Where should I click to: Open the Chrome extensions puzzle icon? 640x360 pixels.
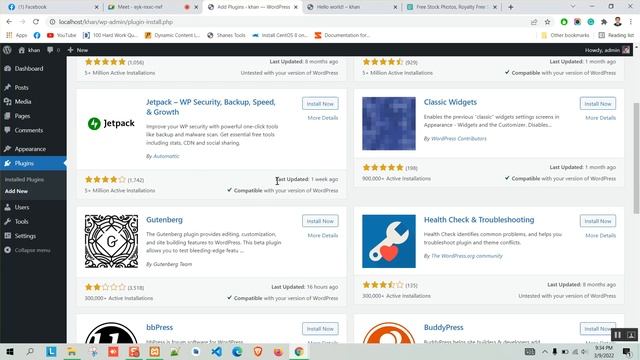pyautogui.click(x=604, y=22)
